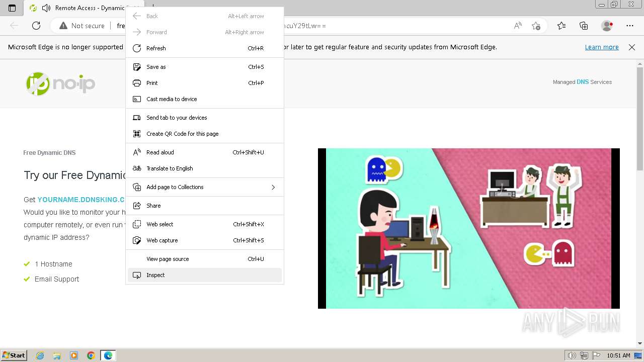This screenshot has width=644, height=362.
Task: Reload page using browser toolbar refresh button
Action: pos(36,26)
